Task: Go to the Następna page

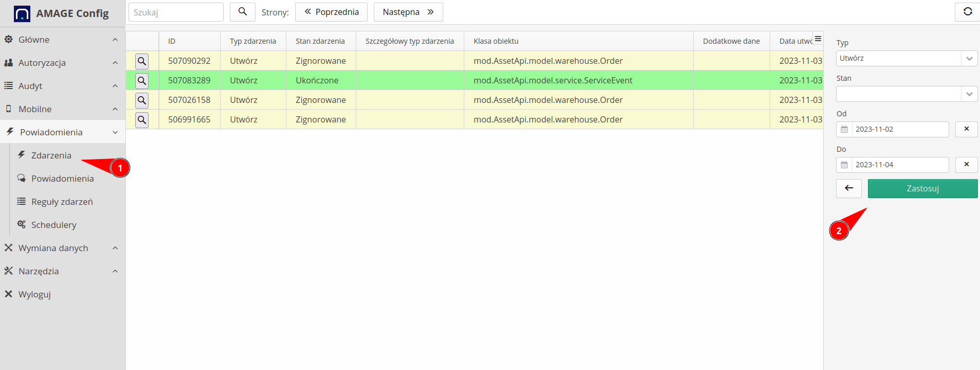Action: click(x=408, y=12)
